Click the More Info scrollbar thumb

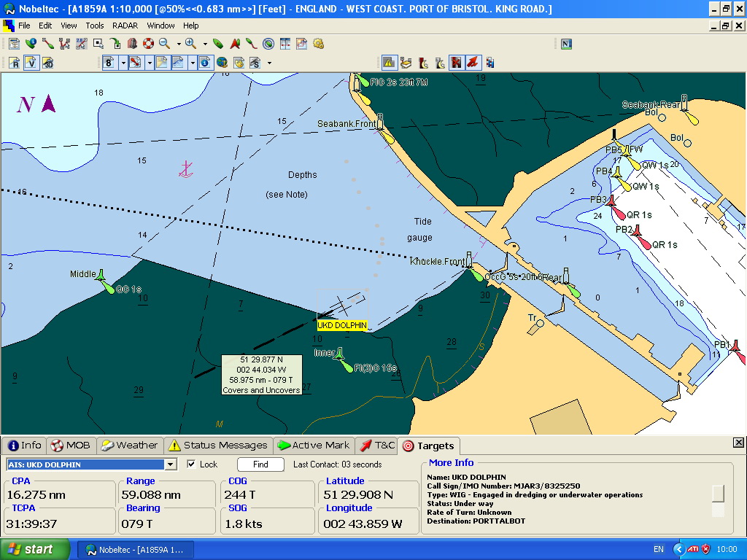coord(718,494)
